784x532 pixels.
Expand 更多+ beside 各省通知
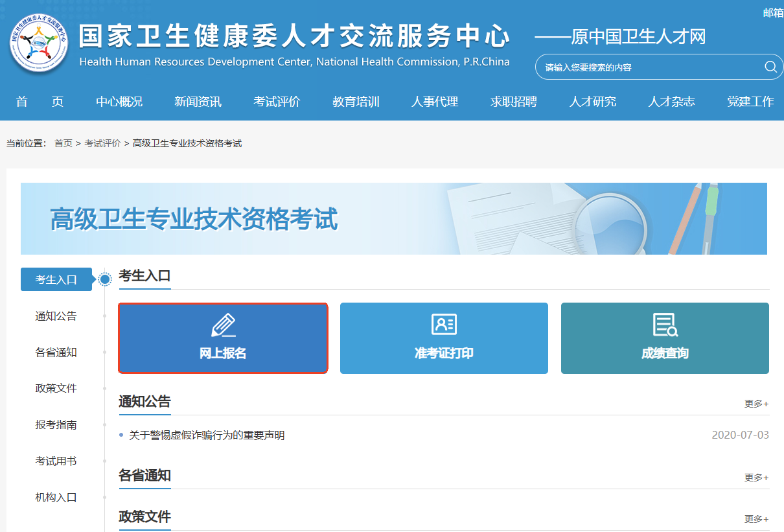pos(755,478)
